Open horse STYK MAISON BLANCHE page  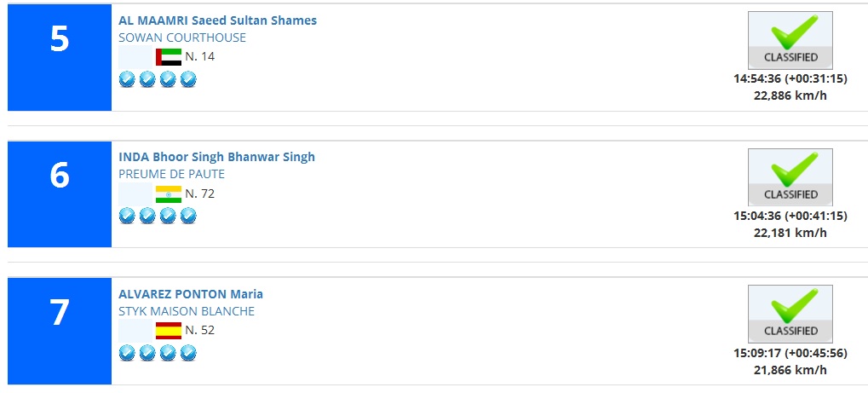click(x=187, y=311)
